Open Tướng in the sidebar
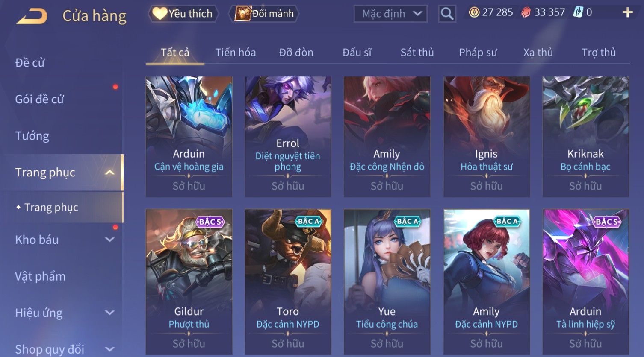This screenshot has height=357, width=644. coord(32,136)
